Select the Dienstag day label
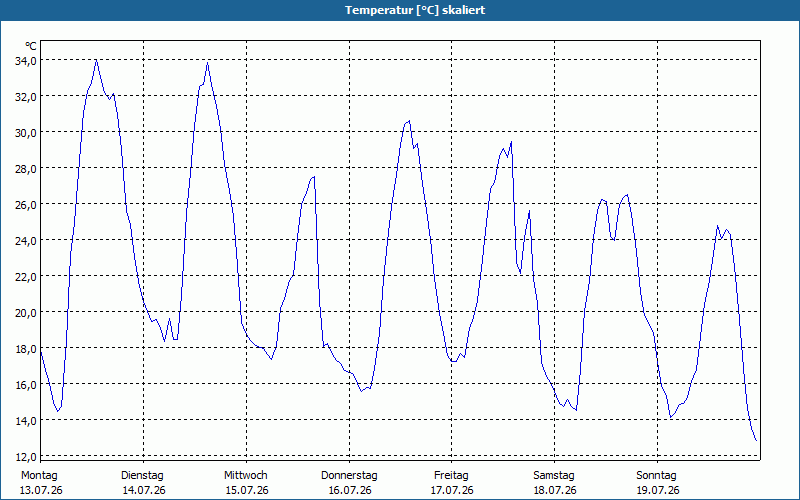Screen dimensions: 800x500 [142, 476]
